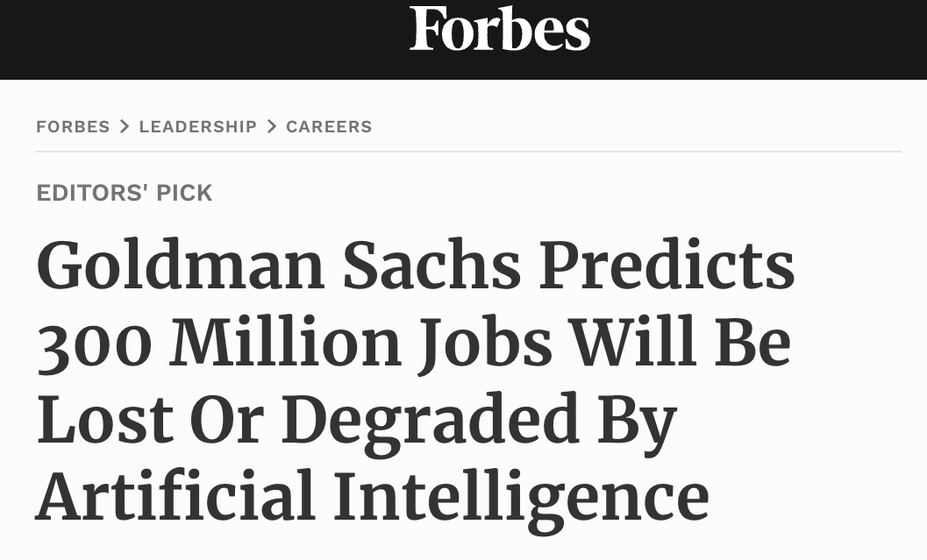Image resolution: width=927 pixels, height=560 pixels.
Task: Click the number 300 in the headline
Action: click(94, 344)
